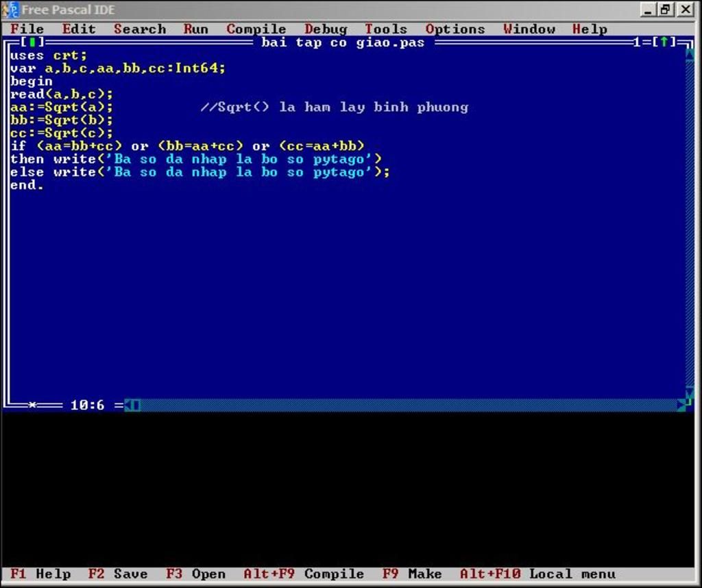The height and width of the screenshot is (588, 702).
Task: Open the Options menu
Action: coord(455,29)
